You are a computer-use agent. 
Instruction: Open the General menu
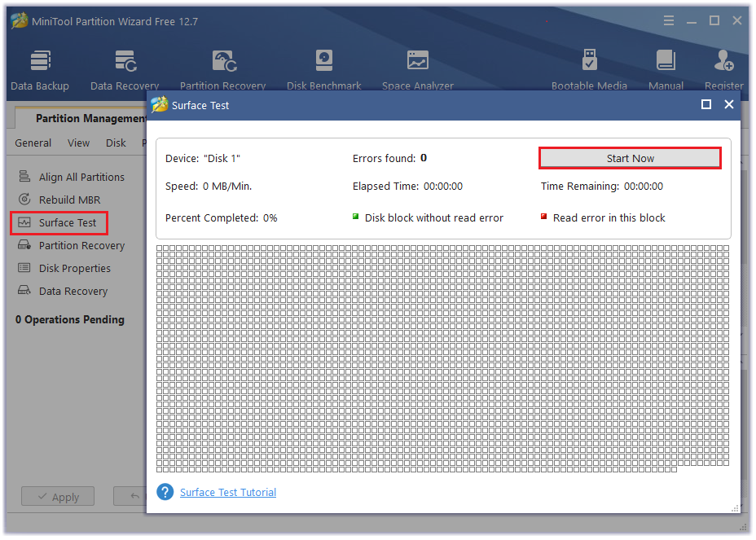point(33,143)
